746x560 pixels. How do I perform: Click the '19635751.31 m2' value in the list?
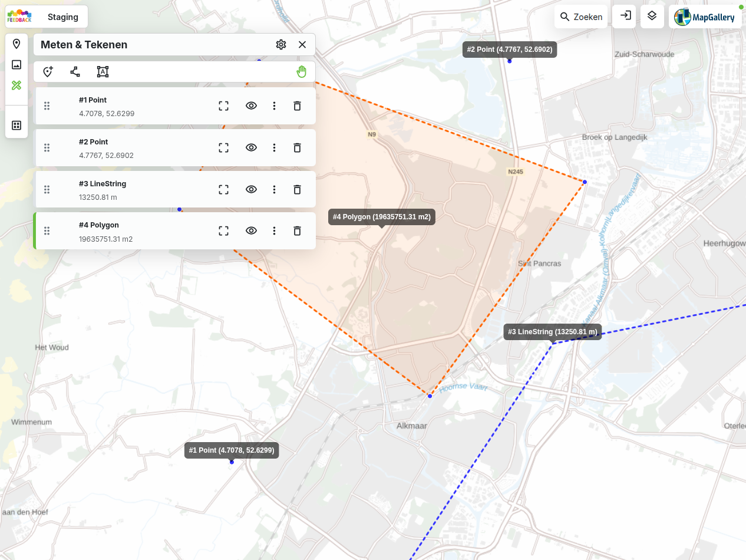pyautogui.click(x=105, y=239)
